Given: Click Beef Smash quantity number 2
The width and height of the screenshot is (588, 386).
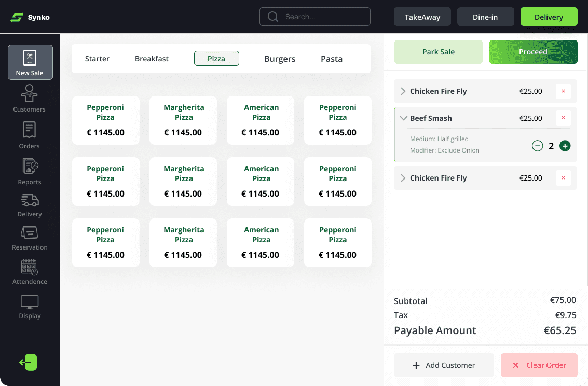Looking at the screenshot, I should (551, 146).
